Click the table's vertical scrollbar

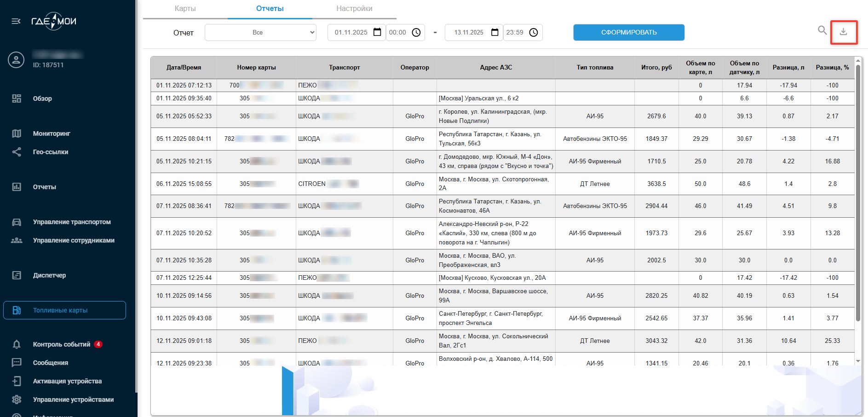[857, 193]
